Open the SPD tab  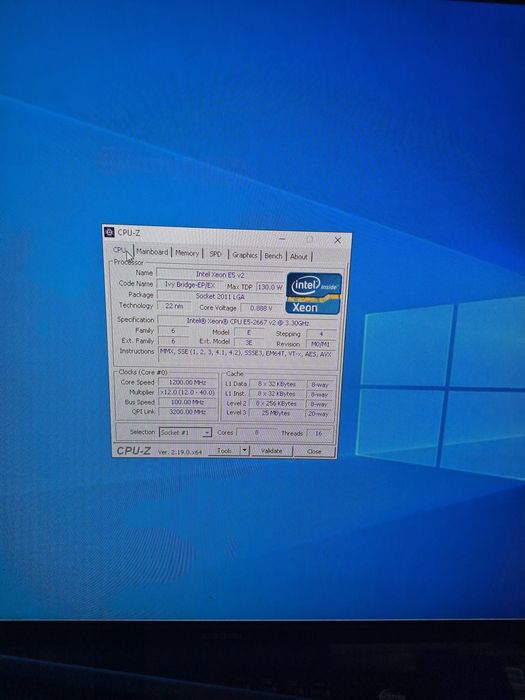point(216,254)
